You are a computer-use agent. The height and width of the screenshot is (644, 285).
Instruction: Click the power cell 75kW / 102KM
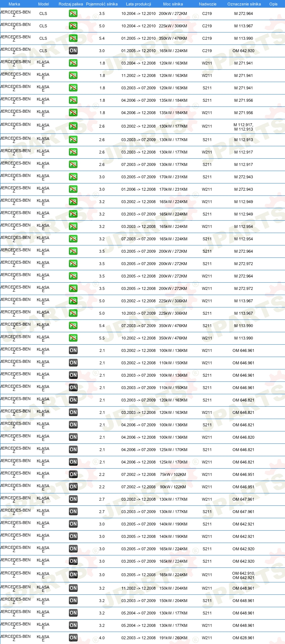(x=173, y=474)
